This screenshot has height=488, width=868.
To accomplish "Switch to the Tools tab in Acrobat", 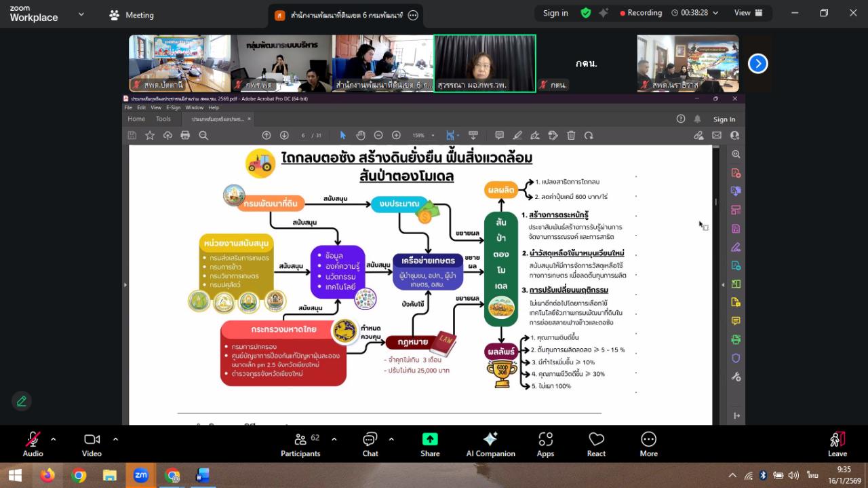I will [x=163, y=118].
